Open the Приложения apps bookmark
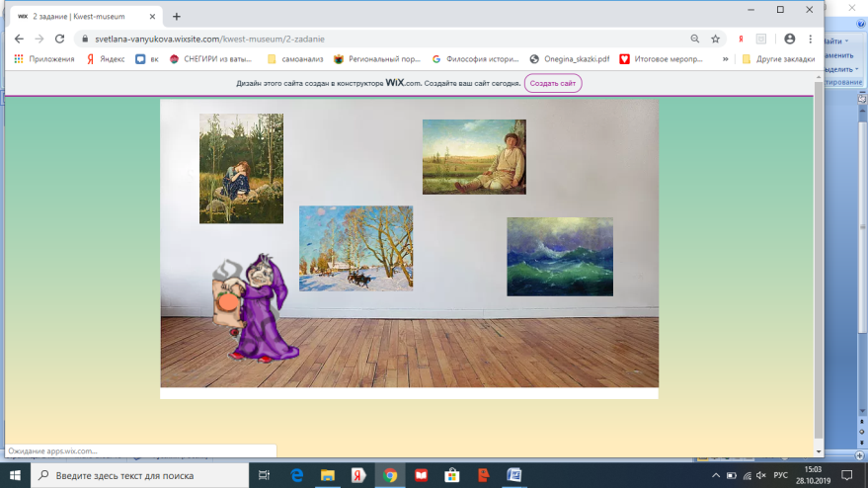This screenshot has width=868, height=488. click(44, 58)
